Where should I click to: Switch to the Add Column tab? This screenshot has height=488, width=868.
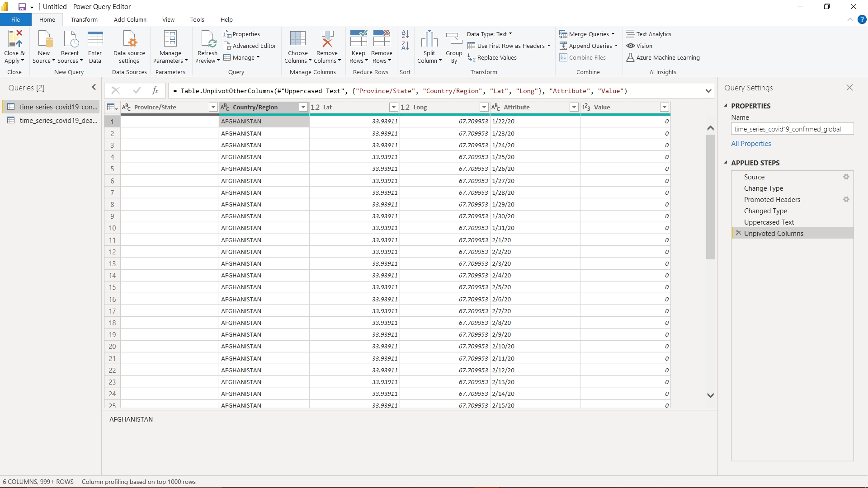(x=130, y=19)
